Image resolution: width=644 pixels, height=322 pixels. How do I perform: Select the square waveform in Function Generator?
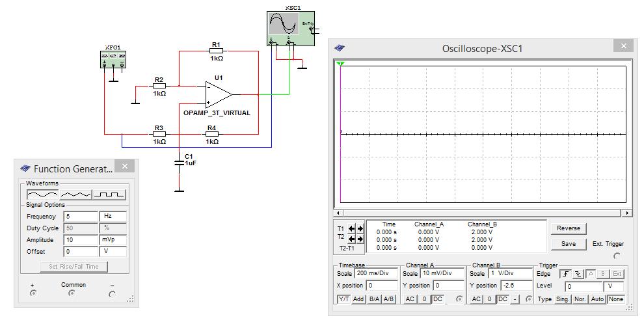[109, 195]
